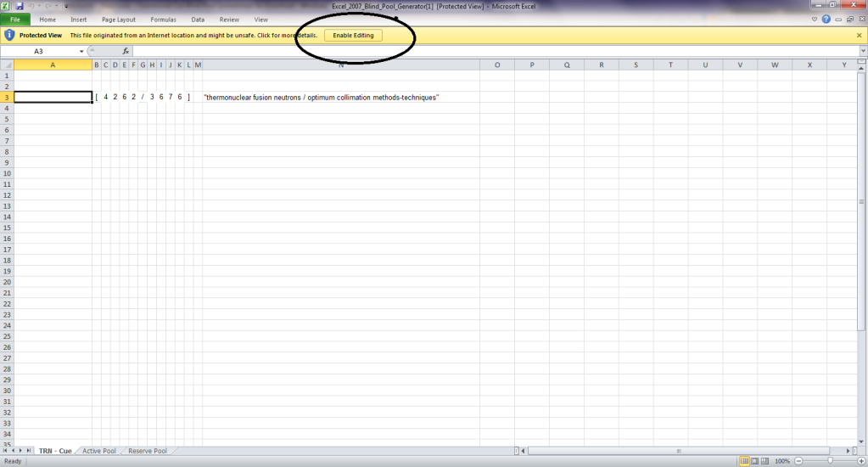The height and width of the screenshot is (467, 868).
Task: Select column P header
Action: [532, 65]
